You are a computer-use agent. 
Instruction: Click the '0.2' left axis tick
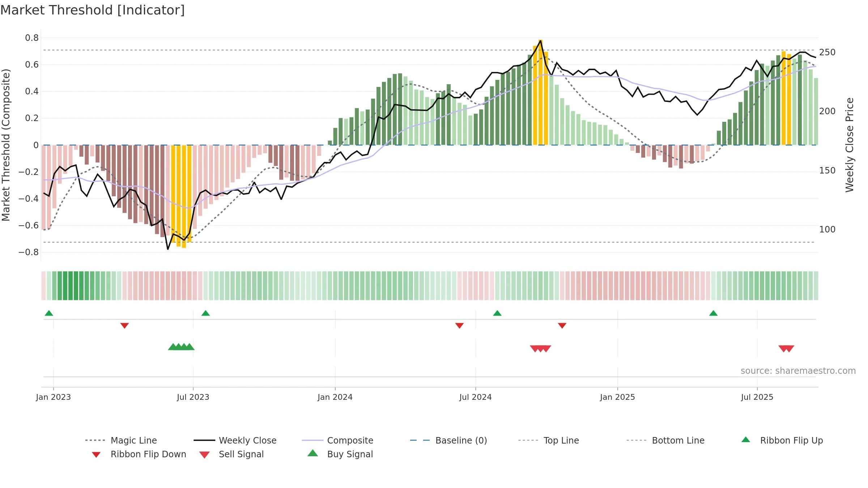[32, 118]
